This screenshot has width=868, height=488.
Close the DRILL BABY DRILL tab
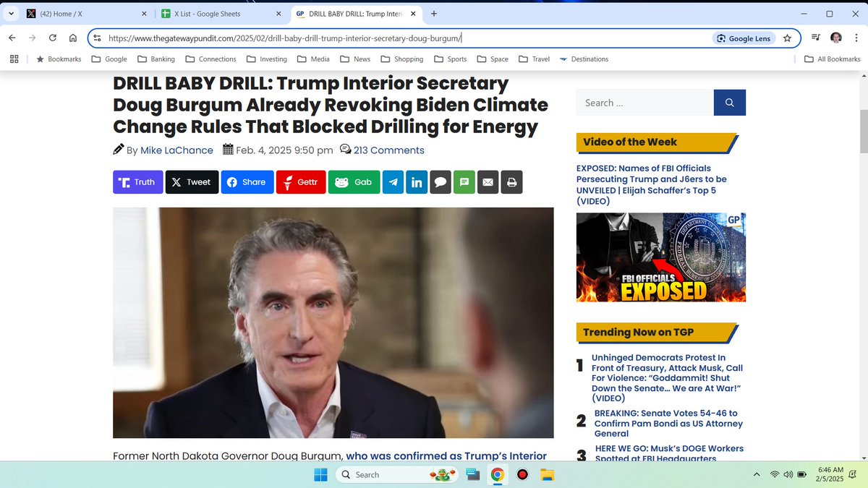(x=414, y=14)
